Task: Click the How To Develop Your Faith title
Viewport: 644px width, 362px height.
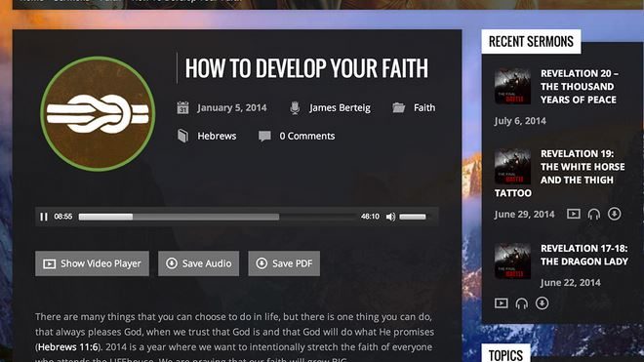Action: [x=306, y=68]
